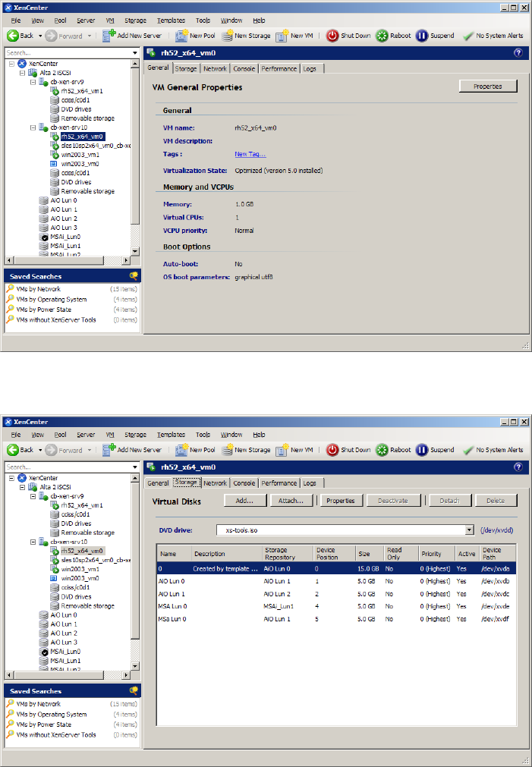Image resolution: width=532 pixels, height=767 pixels.
Task: Click Add New Server icon in upper window
Action: 109,36
